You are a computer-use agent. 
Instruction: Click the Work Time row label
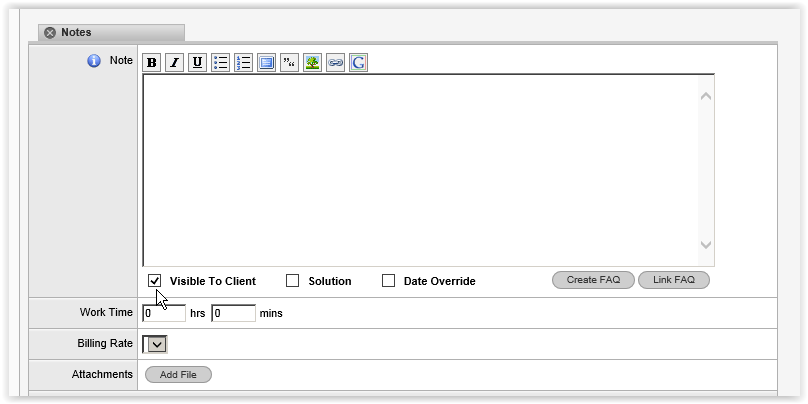[106, 312]
